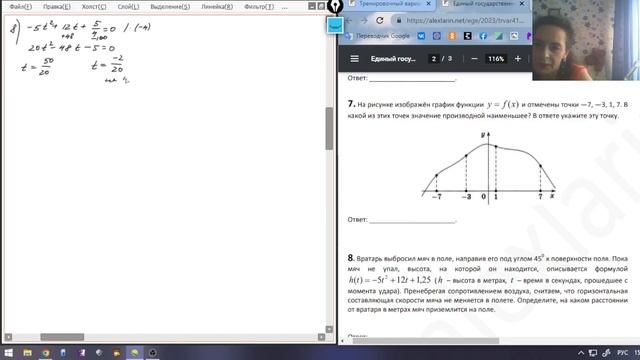This screenshot has width=640, height=360.
Task: Open the Windows Start menu
Action: [8, 353]
